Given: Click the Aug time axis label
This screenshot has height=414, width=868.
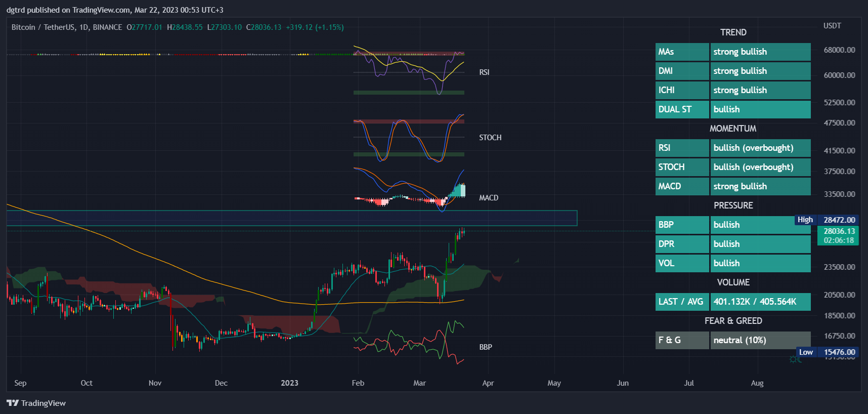Looking at the screenshot, I should click(x=757, y=383).
